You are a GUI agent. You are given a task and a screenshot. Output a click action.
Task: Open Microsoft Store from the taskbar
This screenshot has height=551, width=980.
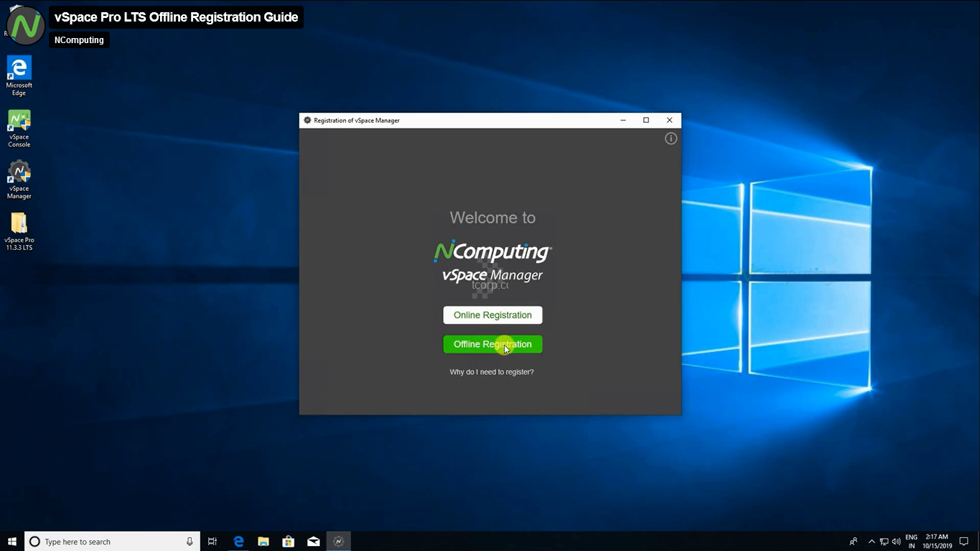(x=289, y=542)
